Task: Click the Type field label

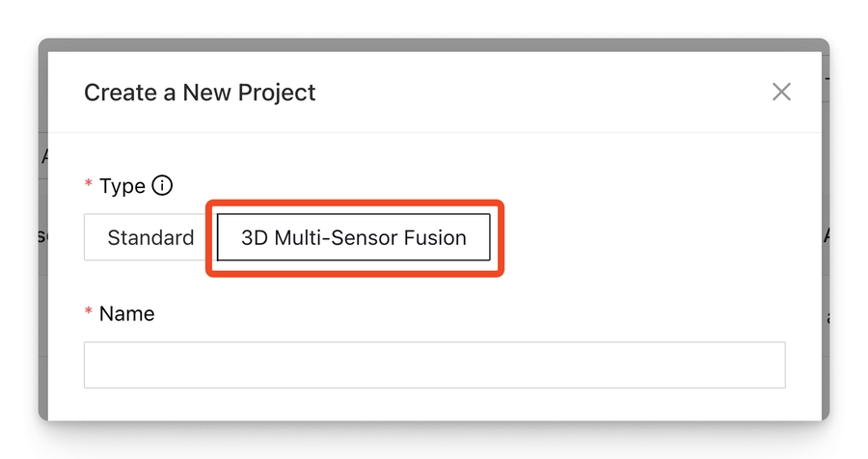Action: coord(122,186)
